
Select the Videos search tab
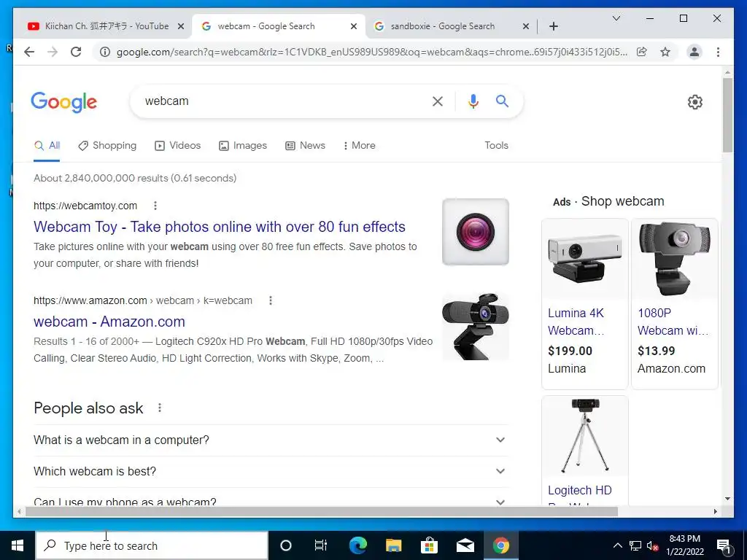[178, 146]
